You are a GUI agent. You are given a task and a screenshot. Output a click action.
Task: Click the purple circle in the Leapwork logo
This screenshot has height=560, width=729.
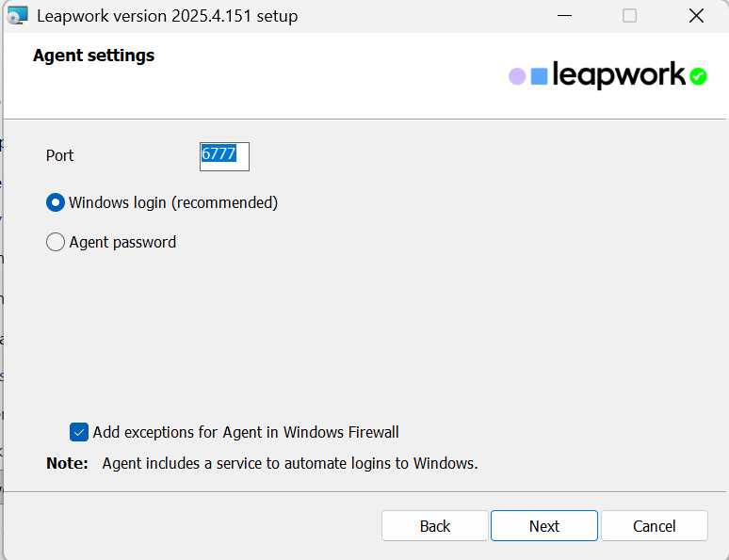click(x=517, y=76)
